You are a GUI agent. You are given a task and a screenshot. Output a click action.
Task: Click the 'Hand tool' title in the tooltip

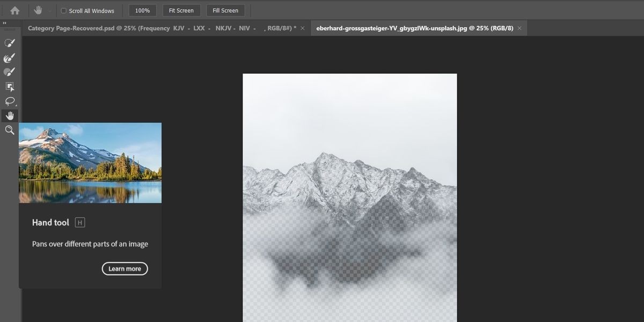click(50, 223)
